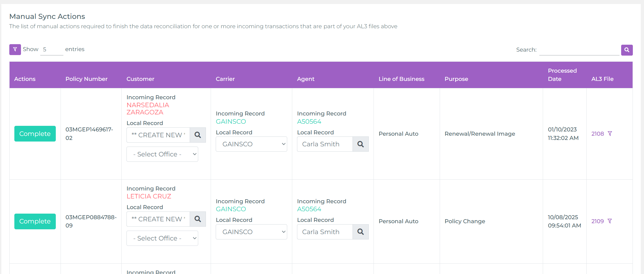Complete the sync for policy 03MGEP1469617-02
Viewport: 644px width, 274px height.
(x=35, y=134)
